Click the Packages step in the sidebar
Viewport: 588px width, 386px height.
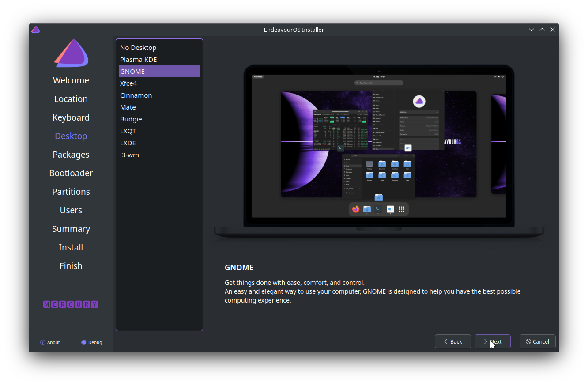(71, 155)
